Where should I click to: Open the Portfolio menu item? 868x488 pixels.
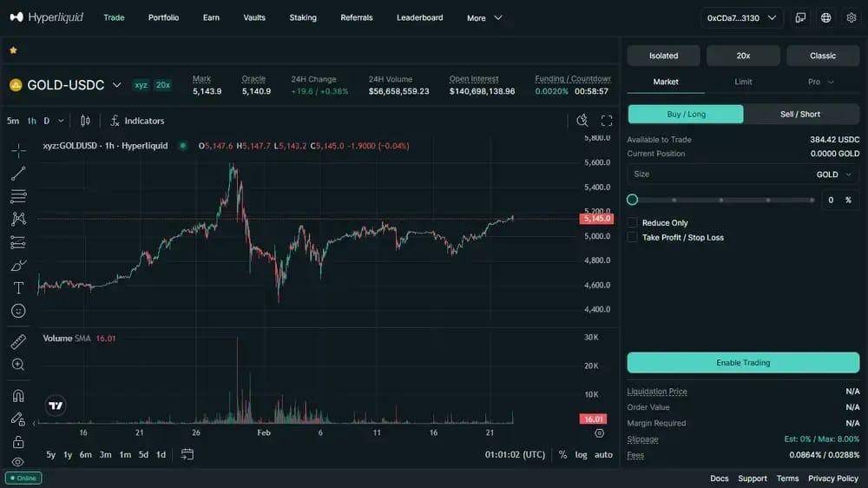[163, 17]
